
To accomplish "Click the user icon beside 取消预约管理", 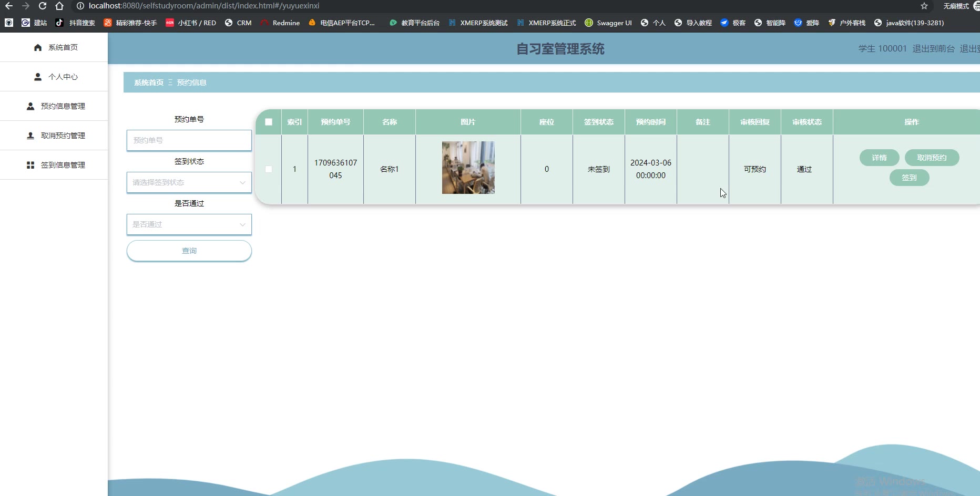I will (x=30, y=136).
